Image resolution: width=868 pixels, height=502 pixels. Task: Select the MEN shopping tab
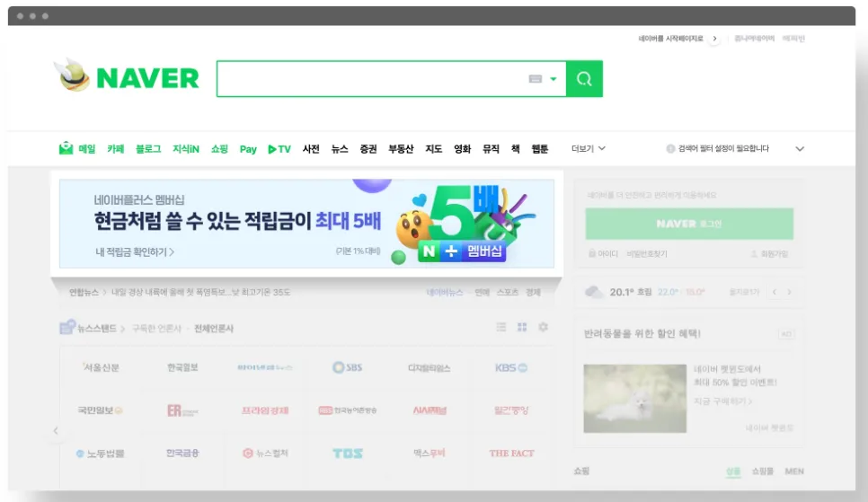[x=794, y=471]
